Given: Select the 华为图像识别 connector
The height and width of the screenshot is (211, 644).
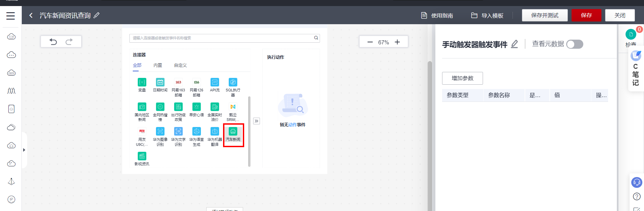Looking at the screenshot, I should pos(160,131).
